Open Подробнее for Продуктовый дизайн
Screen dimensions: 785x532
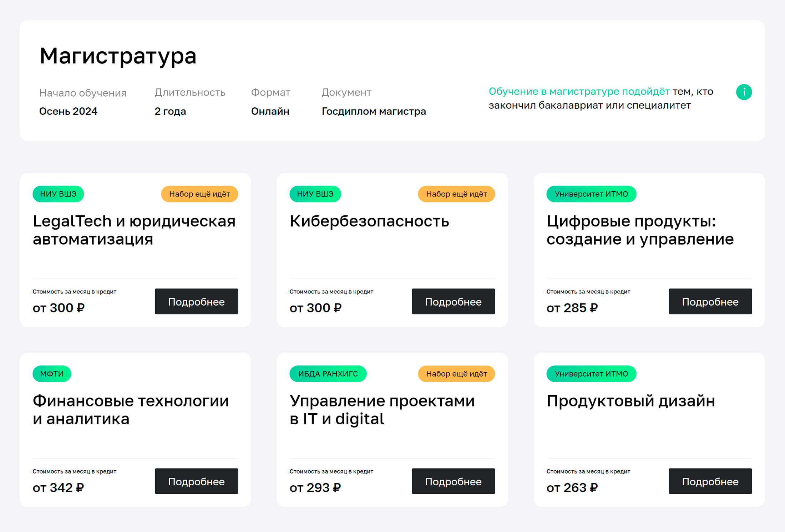[x=710, y=481]
